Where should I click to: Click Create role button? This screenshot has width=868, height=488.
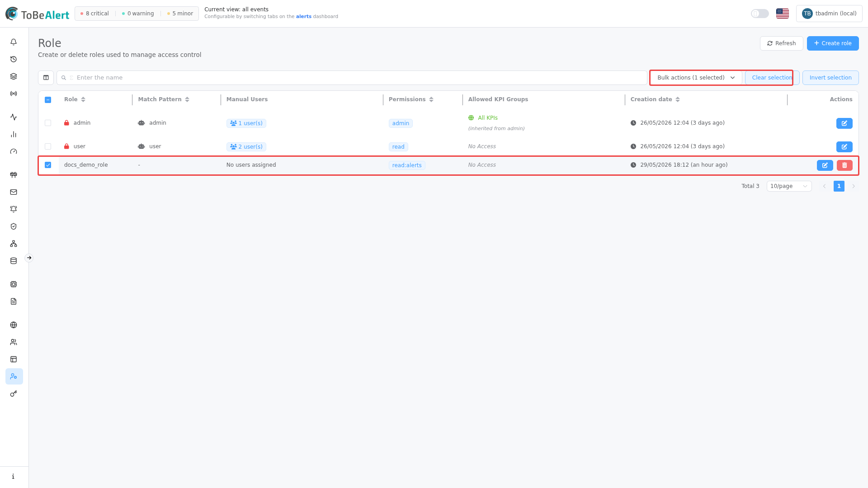[833, 43]
